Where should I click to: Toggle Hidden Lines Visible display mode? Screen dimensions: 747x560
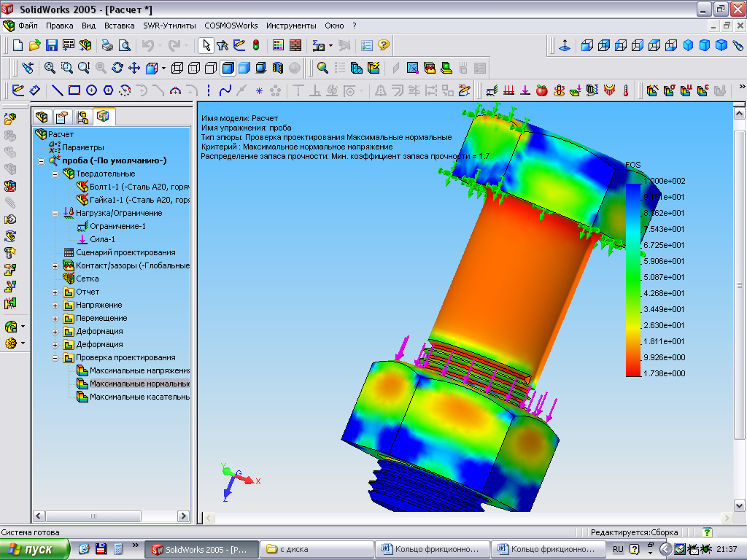[x=194, y=68]
